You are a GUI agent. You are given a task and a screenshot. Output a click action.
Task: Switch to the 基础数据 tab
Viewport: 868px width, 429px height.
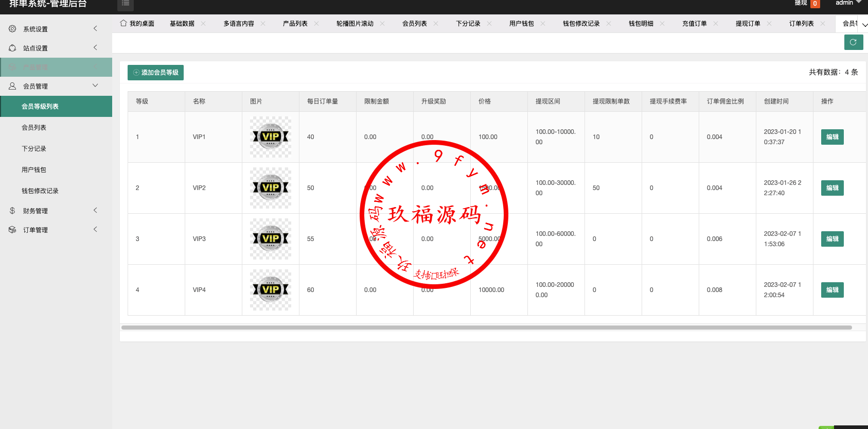[x=182, y=24]
